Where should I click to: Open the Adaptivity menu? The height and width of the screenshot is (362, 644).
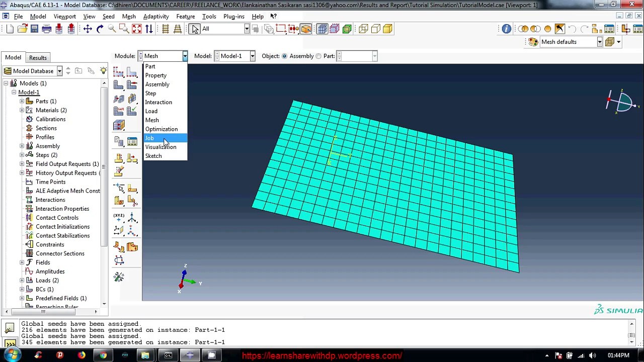click(156, 17)
